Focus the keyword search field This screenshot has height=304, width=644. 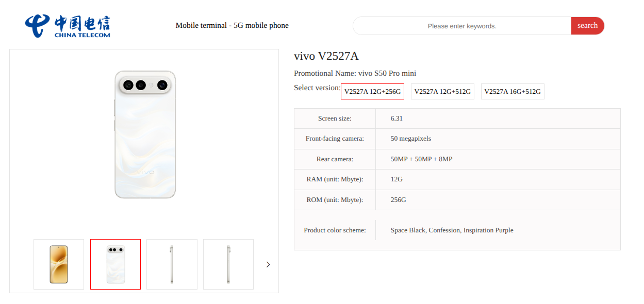click(x=461, y=26)
